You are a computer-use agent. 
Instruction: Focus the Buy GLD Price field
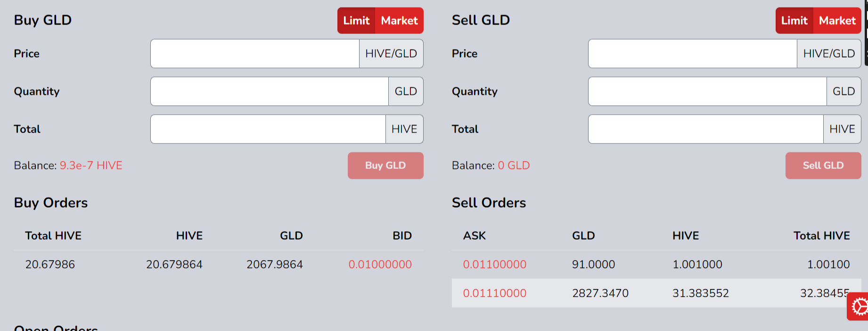[255, 54]
